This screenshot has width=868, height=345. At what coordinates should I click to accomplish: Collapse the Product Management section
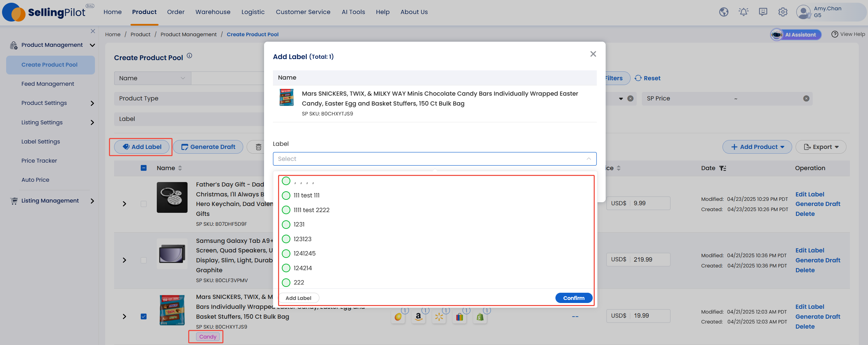coord(92,45)
